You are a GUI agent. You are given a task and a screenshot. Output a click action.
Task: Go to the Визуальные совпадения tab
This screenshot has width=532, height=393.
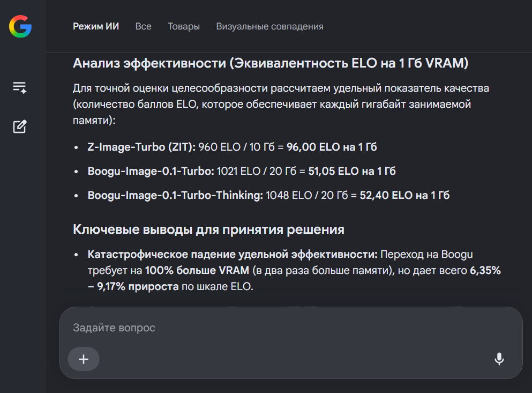(x=269, y=26)
